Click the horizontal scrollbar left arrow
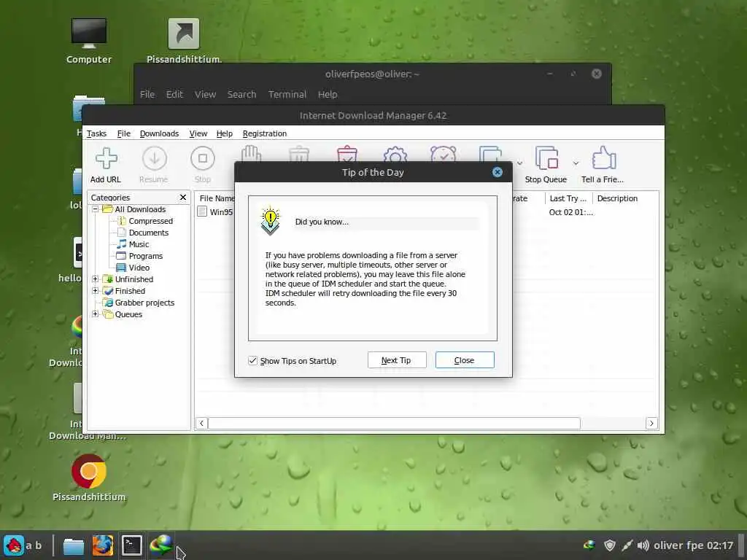The height and width of the screenshot is (560, 747). (x=201, y=423)
